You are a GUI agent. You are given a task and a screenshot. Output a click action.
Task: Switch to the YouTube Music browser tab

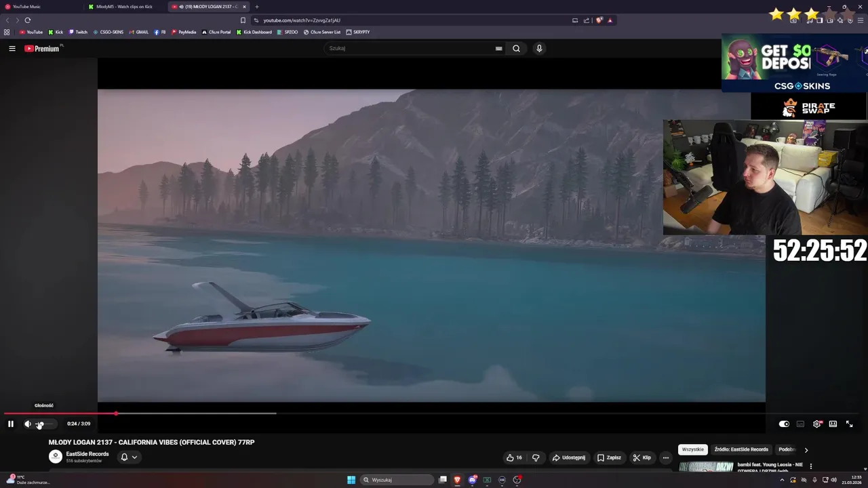click(x=41, y=7)
